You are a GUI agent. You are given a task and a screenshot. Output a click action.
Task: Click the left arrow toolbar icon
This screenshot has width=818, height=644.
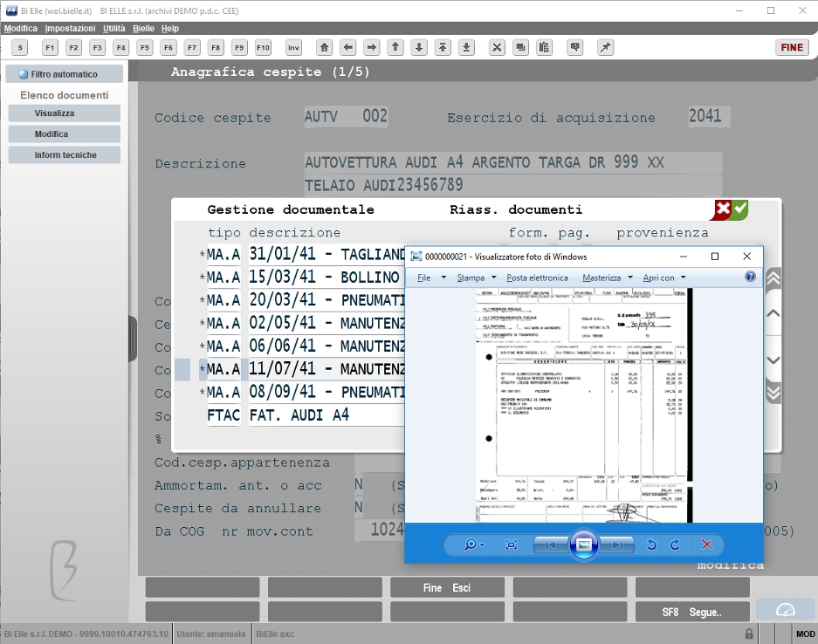click(348, 48)
